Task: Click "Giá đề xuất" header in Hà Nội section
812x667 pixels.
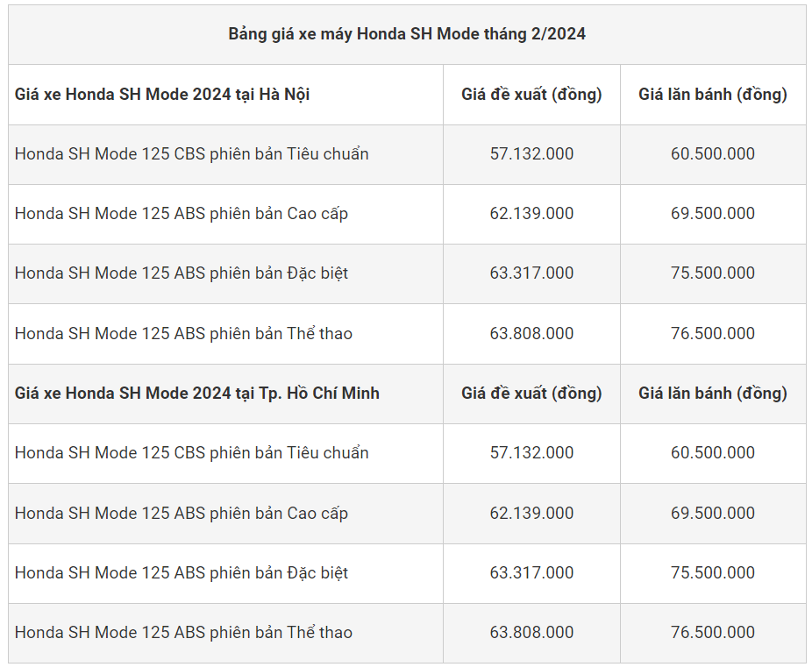Action: click(531, 94)
